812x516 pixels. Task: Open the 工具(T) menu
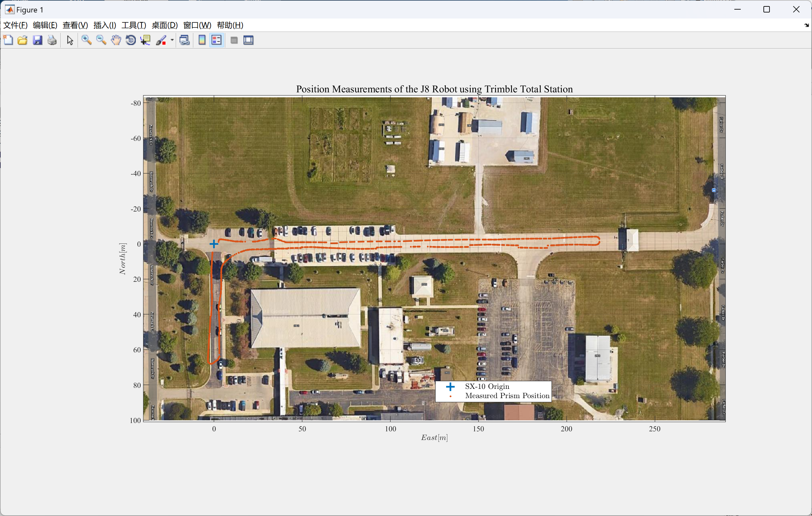pyautogui.click(x=134, y=25)
